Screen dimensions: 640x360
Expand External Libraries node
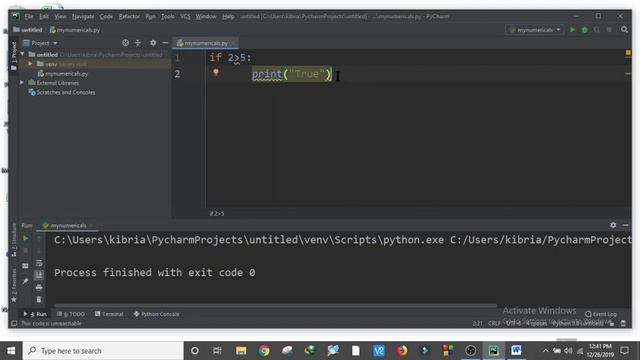(22, 82)
